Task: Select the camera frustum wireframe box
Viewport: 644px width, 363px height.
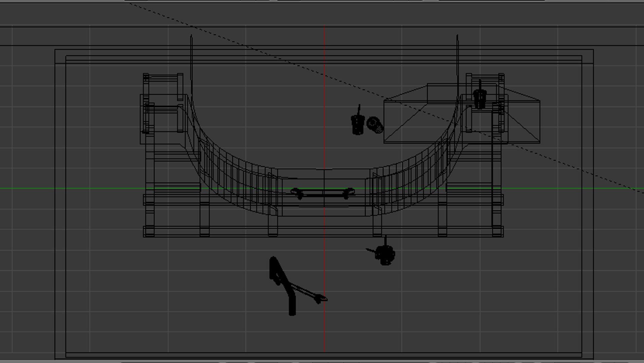Action: pyautogui.click(x=462, y=114)
